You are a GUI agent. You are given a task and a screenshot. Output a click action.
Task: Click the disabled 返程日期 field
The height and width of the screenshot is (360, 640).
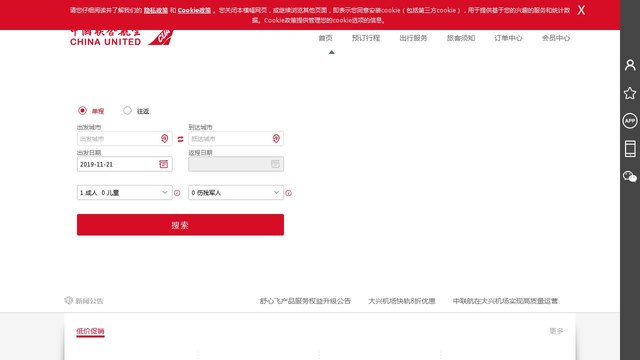tap(236, 164)
